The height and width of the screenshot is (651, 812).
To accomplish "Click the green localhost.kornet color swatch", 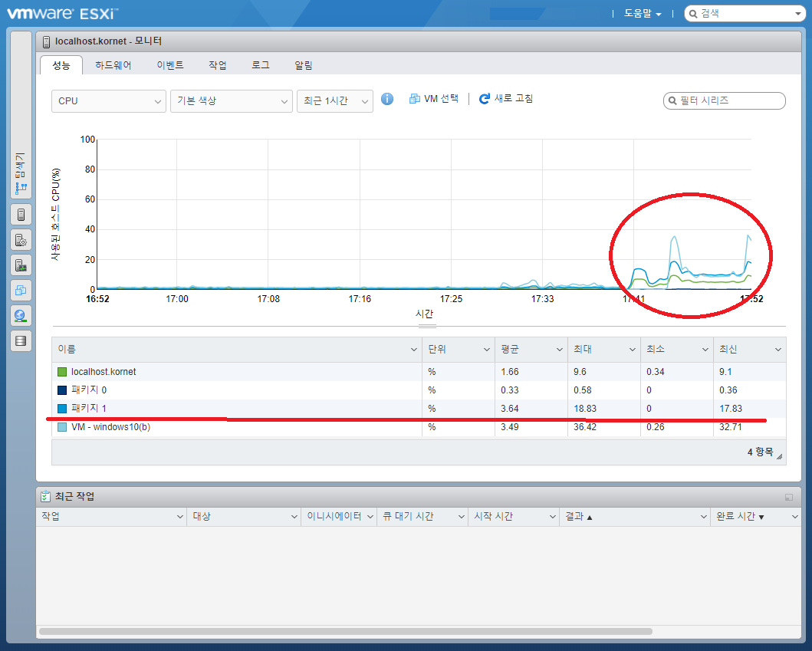I will point(62,372).
